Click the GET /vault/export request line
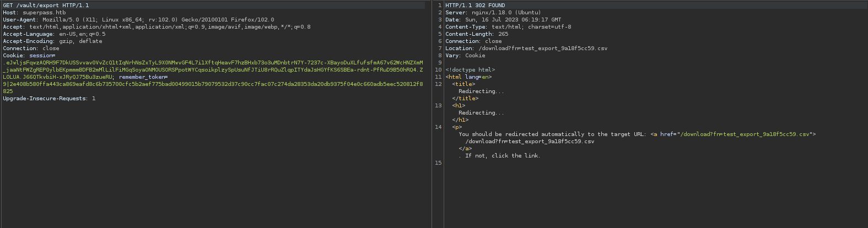Image resolution: width=868 pixels, height=228 pixels. 46,6
